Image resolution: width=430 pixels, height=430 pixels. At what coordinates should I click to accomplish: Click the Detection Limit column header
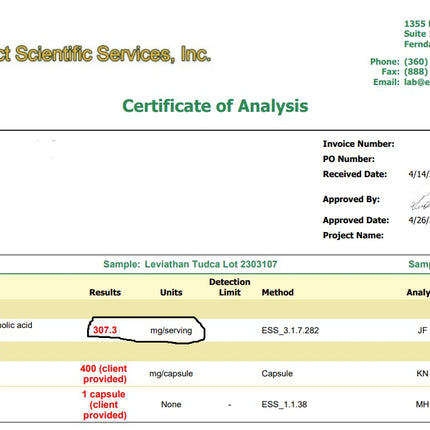pyautogui.click(x=230, y=287)
